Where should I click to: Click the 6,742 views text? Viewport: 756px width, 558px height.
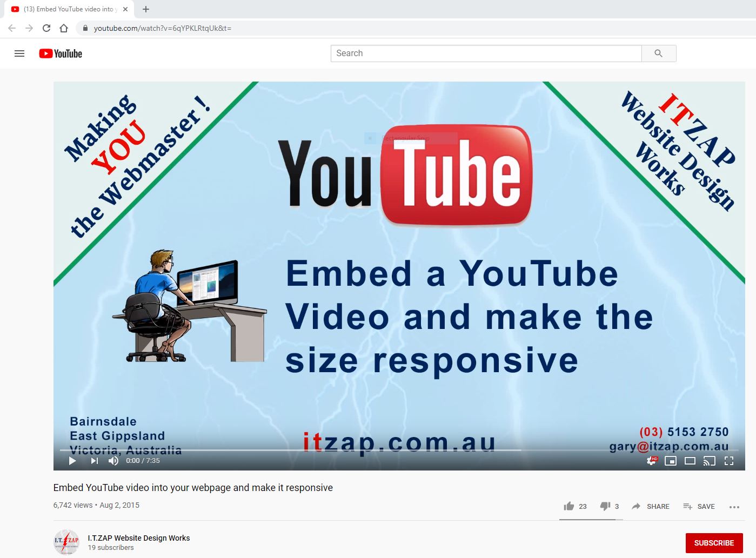(x=73, y=505)
